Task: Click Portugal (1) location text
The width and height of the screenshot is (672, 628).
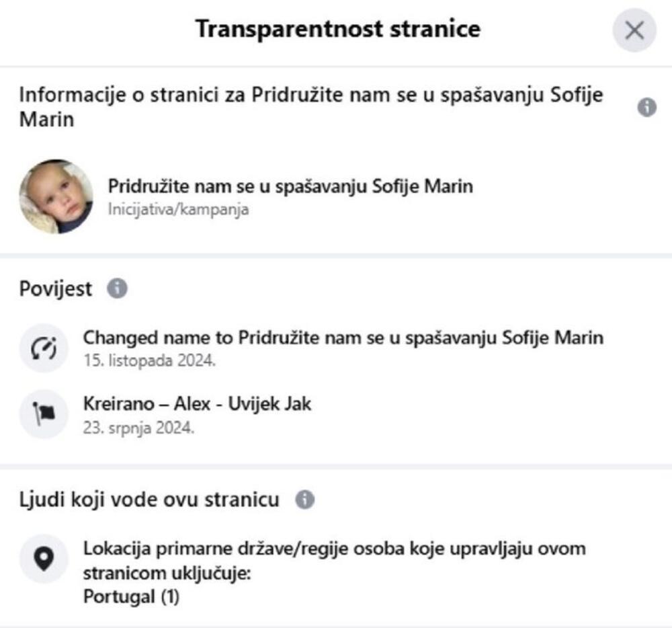Action: coord(131,597)
